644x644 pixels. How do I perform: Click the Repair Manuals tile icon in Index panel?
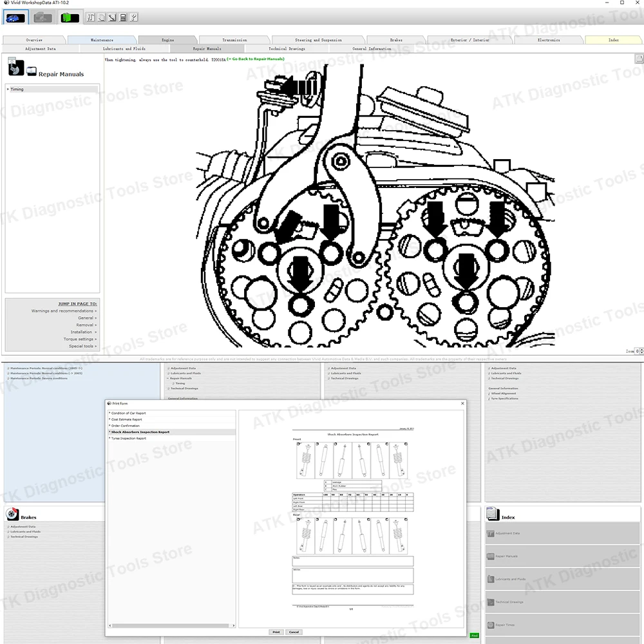point(490,556)
